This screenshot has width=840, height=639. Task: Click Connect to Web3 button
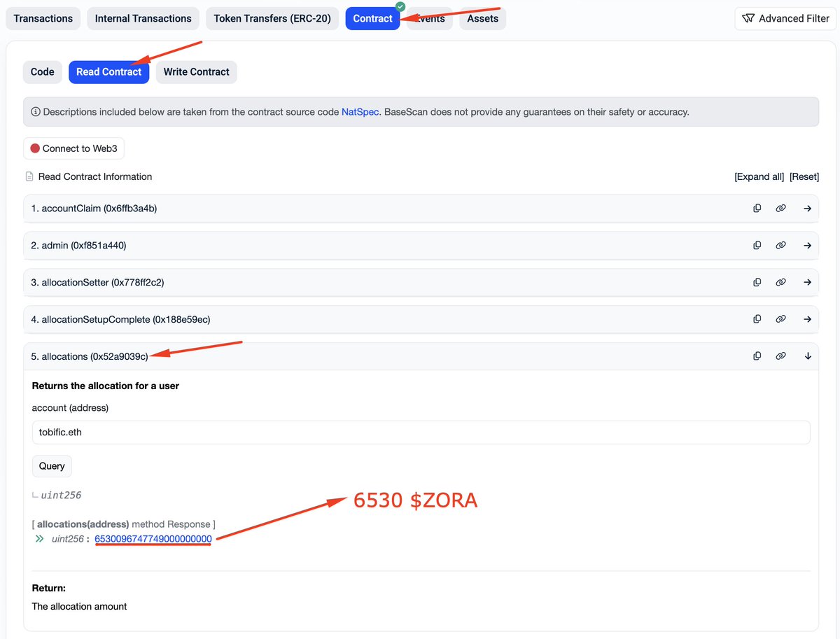point(74,148)
